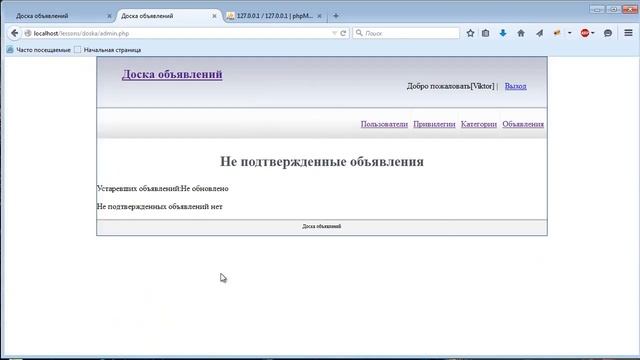Image resolution: width=640 pixels, height=360 pixels.
Task: Expand the dropdown arrow beside the orange bird extension icon
Action: click(x=569, y=33)
